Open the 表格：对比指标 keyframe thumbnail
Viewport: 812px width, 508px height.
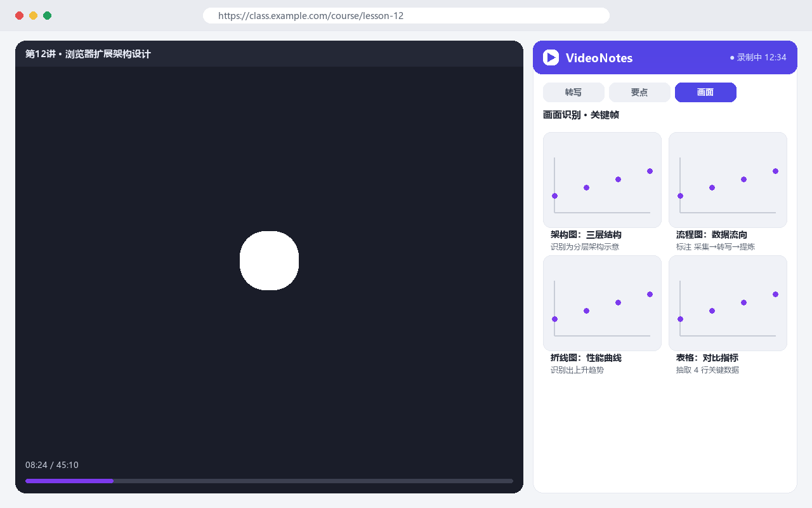pos(728,303)
